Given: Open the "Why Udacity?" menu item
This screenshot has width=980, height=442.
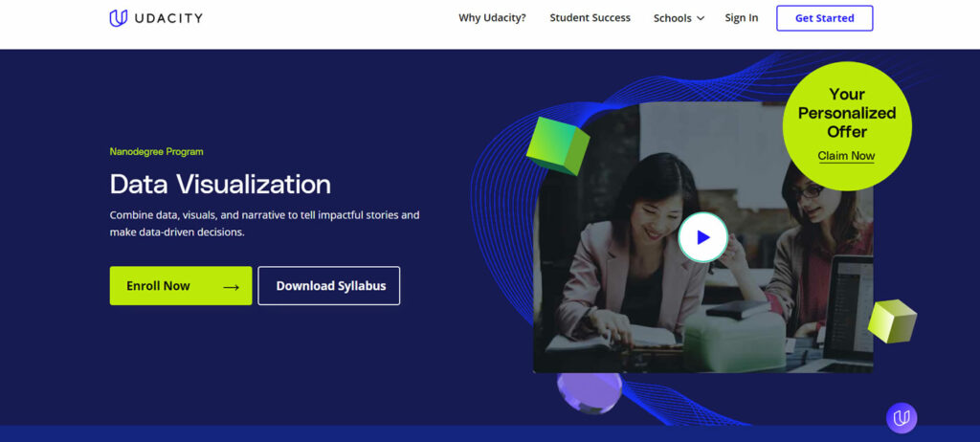Looking at the screenshot, I should (492, 18).
